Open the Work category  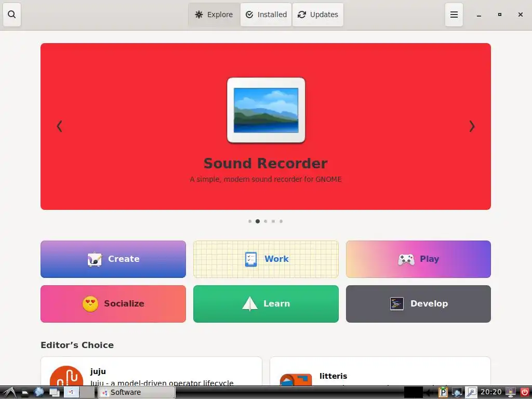click(x=266, y=259)
